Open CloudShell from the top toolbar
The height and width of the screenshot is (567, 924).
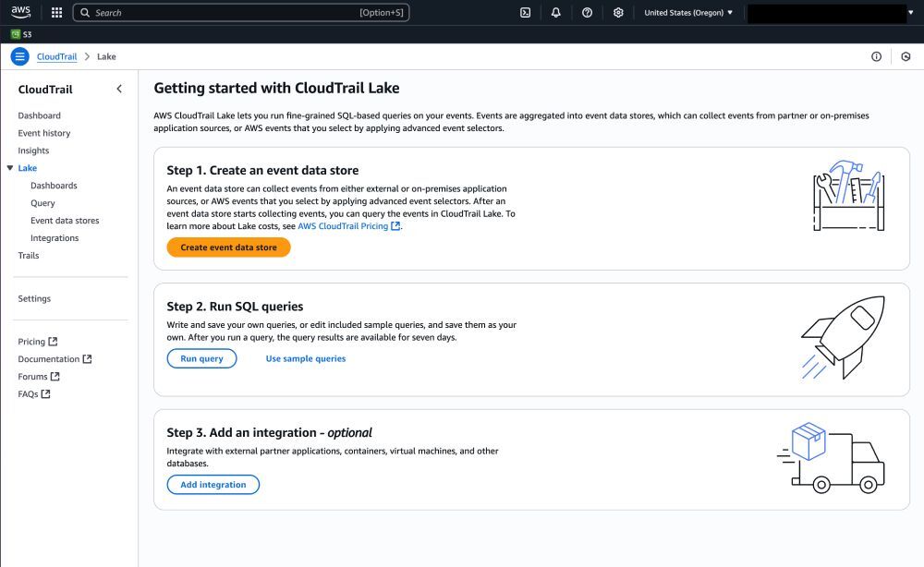point(525,12)
